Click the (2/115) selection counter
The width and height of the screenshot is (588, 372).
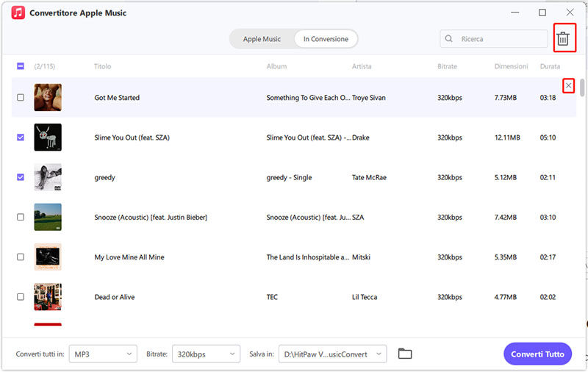[45, 66]
